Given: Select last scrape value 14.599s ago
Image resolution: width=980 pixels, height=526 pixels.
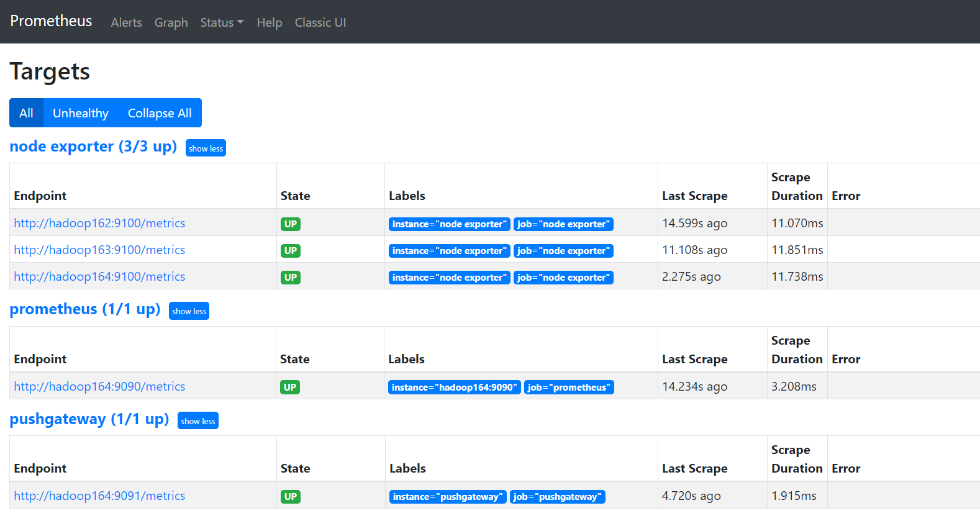Looking at the screenshot, I should coord(694,223).
